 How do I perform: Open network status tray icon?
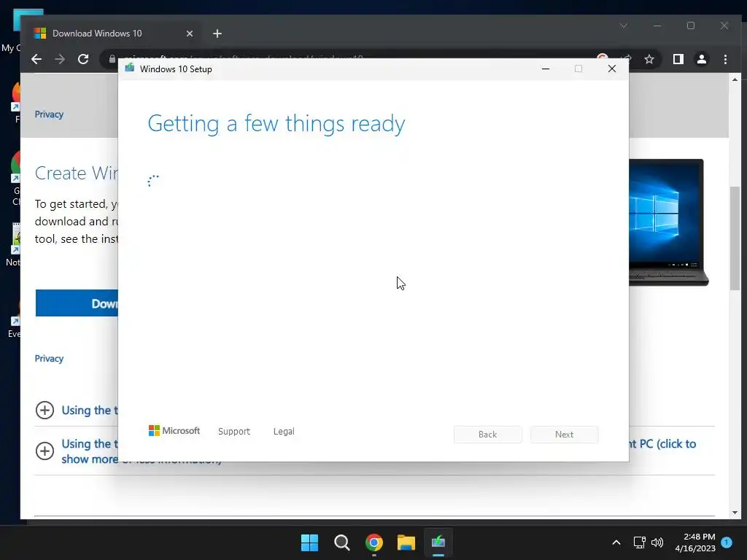point(639,542)
